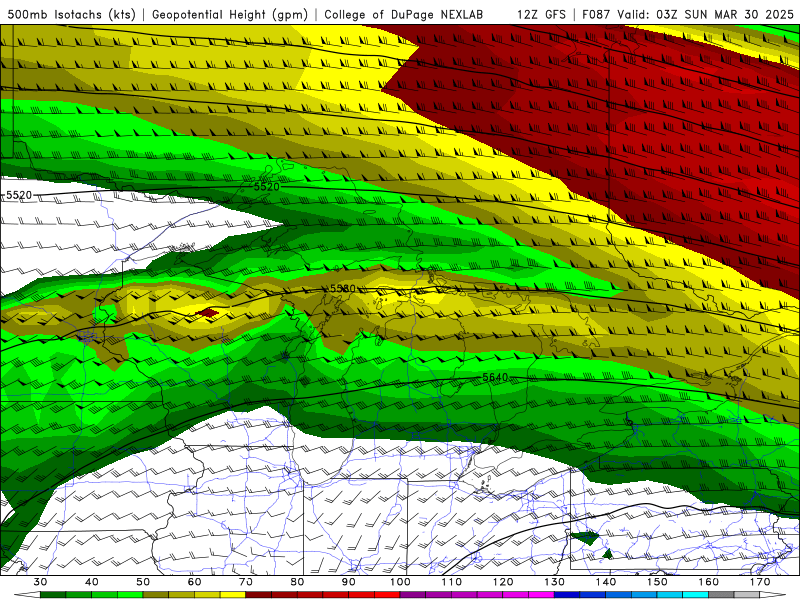
Task: Click the legend value 130
Action: coord(555,582)
